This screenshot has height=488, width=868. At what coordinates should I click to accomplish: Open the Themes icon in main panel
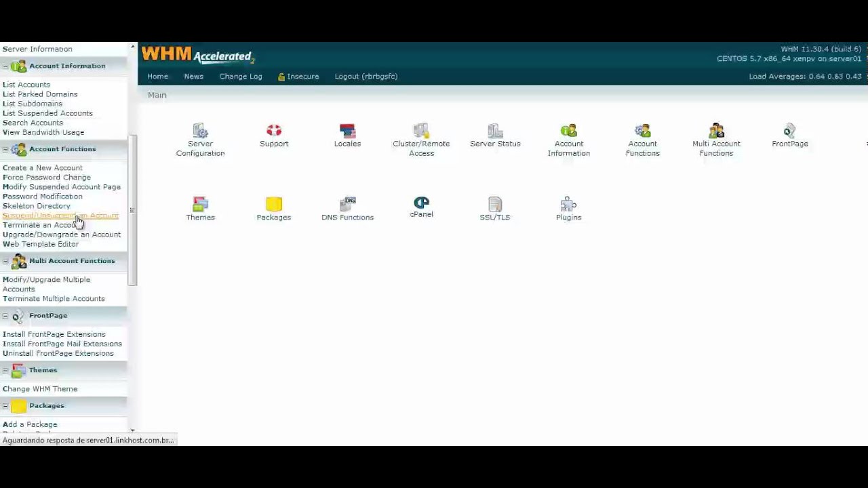pyautogui.click(x=200, y=204)
